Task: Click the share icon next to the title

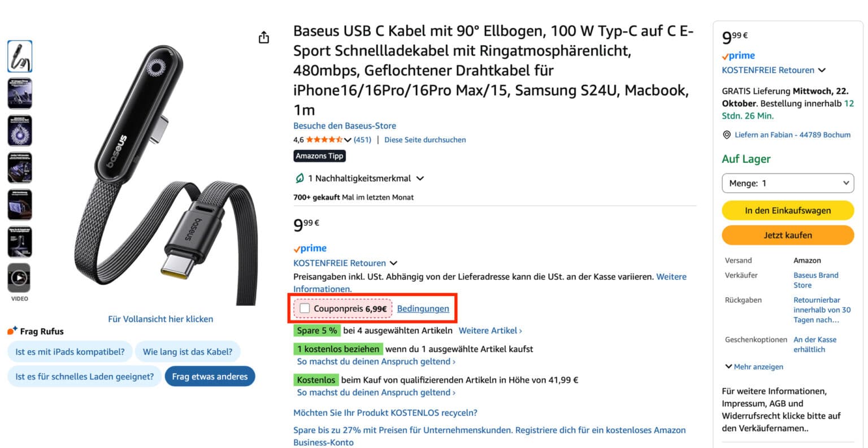Action: pyautogui.click(x=263, y=36)
